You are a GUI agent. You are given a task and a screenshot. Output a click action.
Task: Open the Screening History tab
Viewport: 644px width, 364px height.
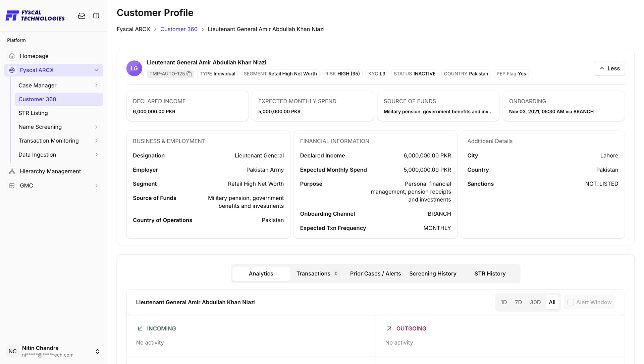point(433,274)
